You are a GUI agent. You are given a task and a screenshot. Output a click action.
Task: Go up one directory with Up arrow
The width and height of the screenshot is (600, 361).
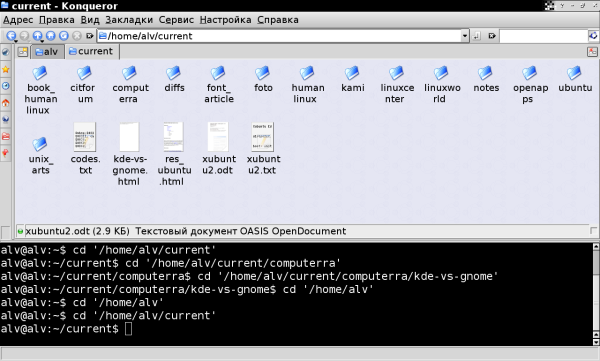[37, 35]
